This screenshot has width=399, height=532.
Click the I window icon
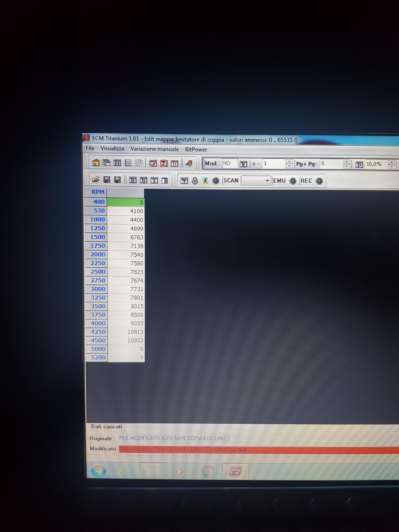[154, 180]
